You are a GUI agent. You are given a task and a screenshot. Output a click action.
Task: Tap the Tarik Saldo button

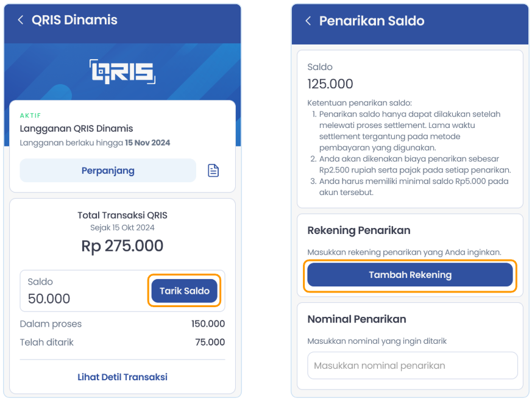click(184, 291)
